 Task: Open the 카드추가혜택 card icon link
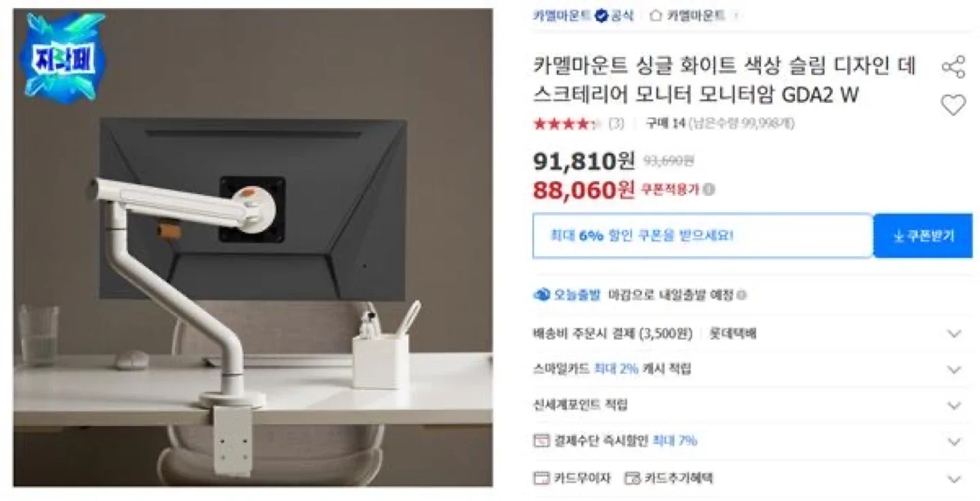pos(632,478)
